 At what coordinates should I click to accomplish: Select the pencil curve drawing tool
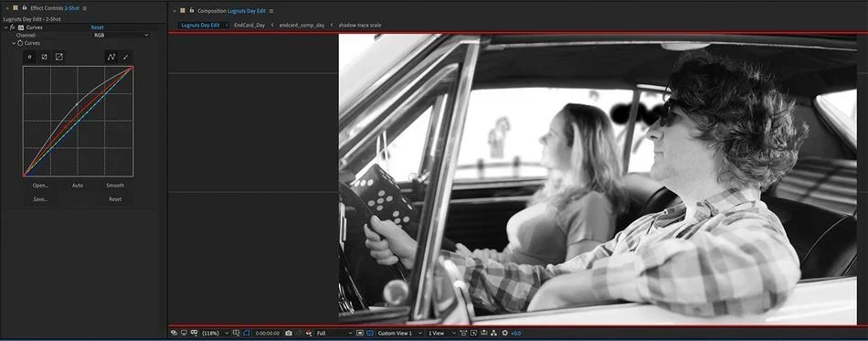pos(126,57)
